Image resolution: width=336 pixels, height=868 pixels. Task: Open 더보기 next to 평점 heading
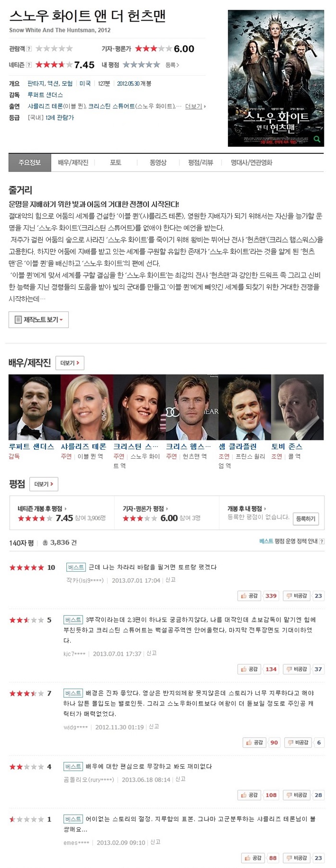click(x=44, y=484)
